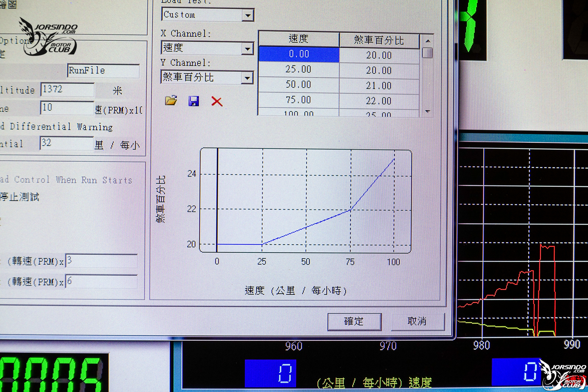
Task: Click the 速度 column header
Action: (299, 39)
